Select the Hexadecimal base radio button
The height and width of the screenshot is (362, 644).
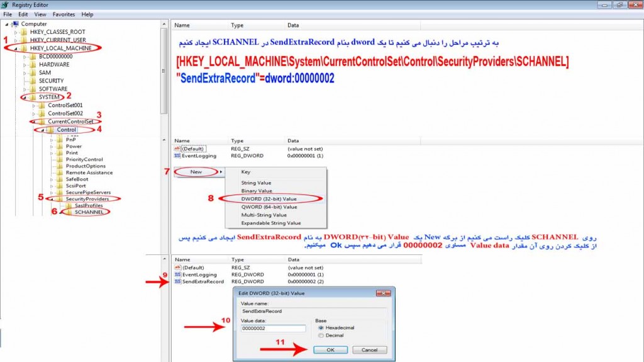coord(321,328)
